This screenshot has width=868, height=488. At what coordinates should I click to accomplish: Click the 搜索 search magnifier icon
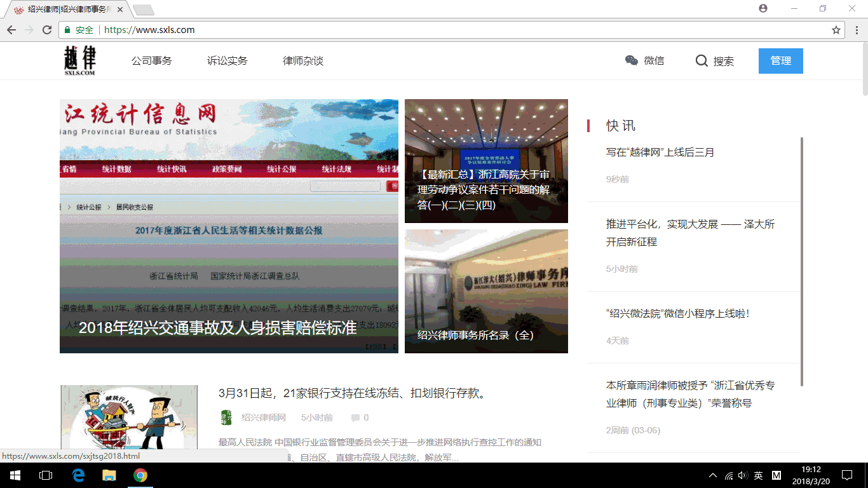coord(702,61)
